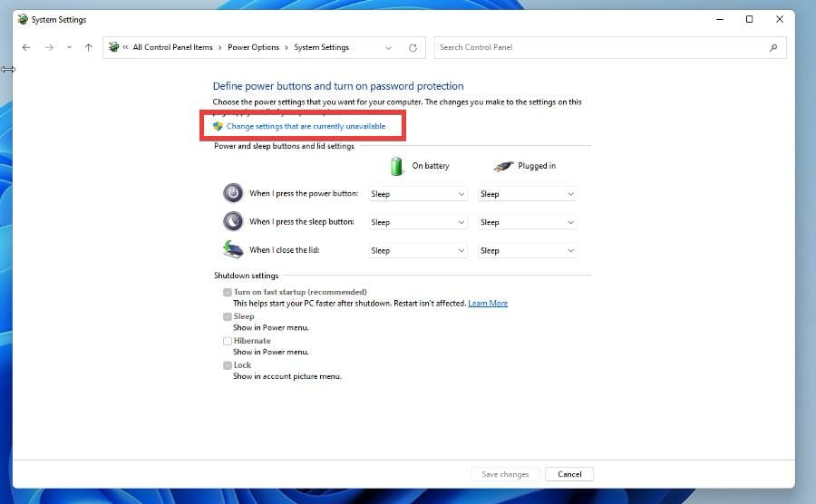Click the 'Shutdown settings' section label
This screenshot has width=816, height=504.
coord(246,276)
